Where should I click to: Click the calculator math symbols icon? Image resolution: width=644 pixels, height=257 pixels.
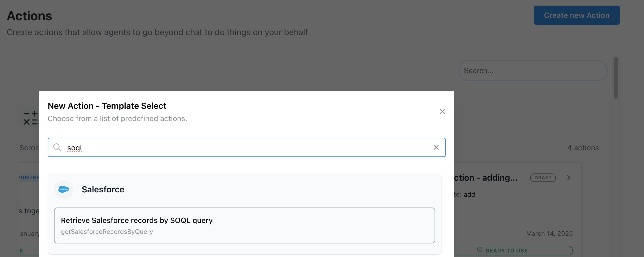[30, 118]
